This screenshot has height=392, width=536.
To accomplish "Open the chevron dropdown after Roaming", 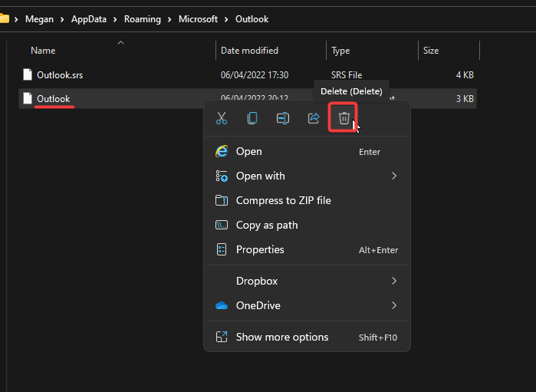I will [x=169, y=19].
